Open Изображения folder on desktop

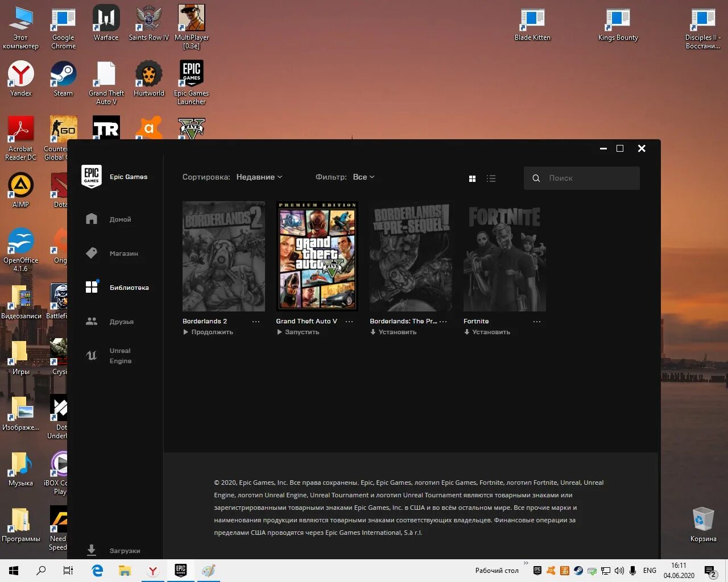(x=21, y=413)
